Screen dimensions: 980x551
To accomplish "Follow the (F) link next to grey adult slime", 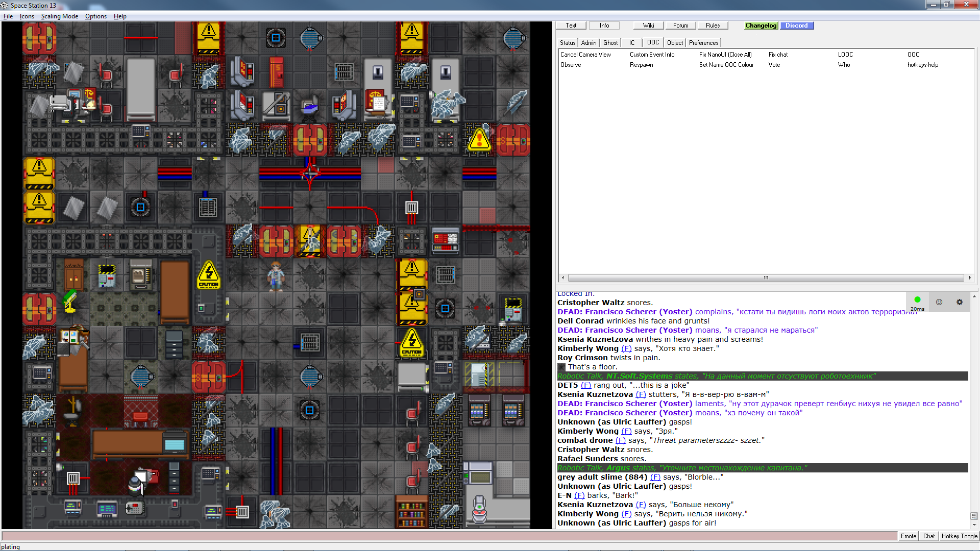I will [x=655, y=477].
